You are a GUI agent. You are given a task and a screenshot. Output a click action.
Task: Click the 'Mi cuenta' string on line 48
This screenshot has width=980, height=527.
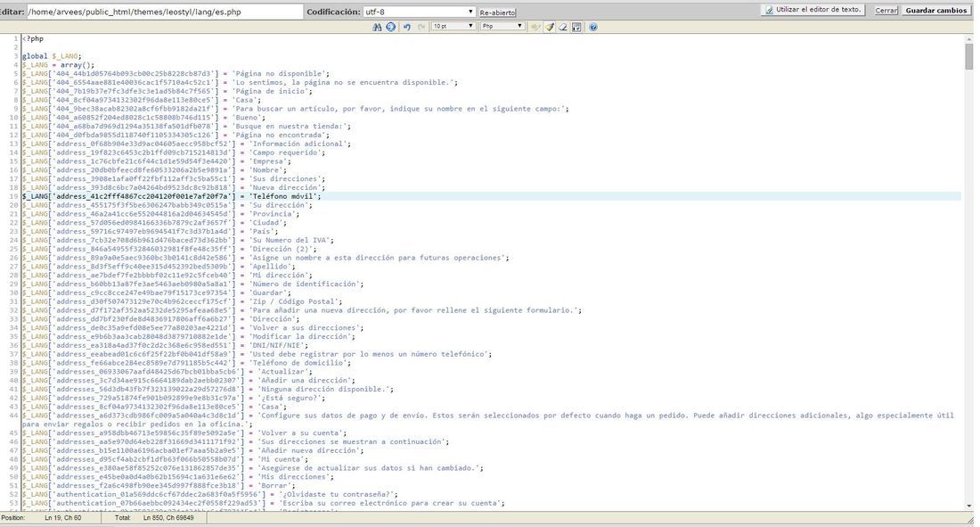[x=281, y=459]
